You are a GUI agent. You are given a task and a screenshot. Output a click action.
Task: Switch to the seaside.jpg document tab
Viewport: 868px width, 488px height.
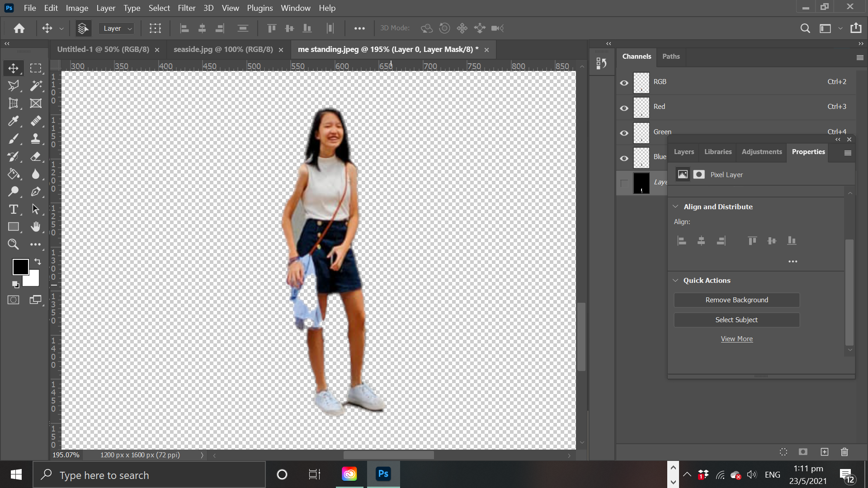coord(223,49)
